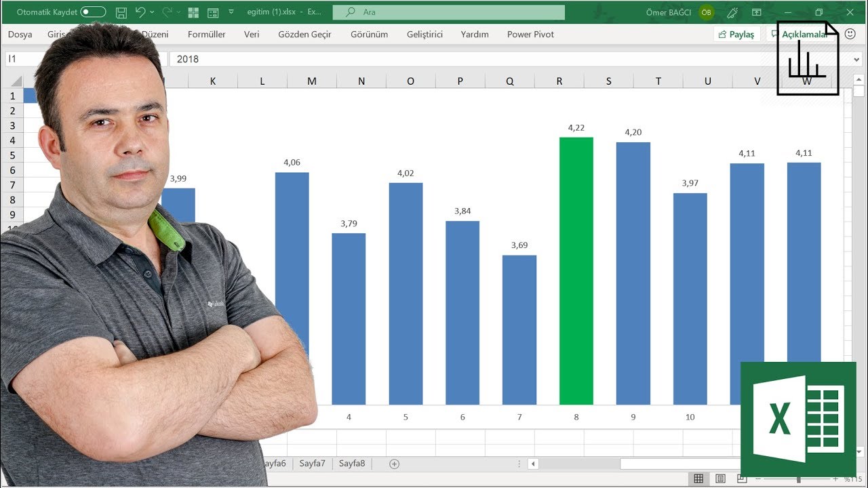Viewport: 868px width, 488px height.
Task: Select row 7 header
Action: 12,185
